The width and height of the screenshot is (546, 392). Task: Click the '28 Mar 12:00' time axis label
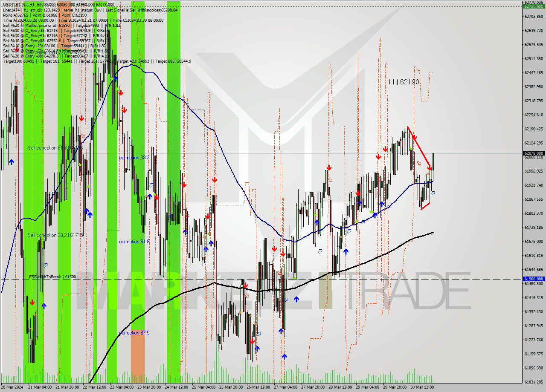click(340, 387)
